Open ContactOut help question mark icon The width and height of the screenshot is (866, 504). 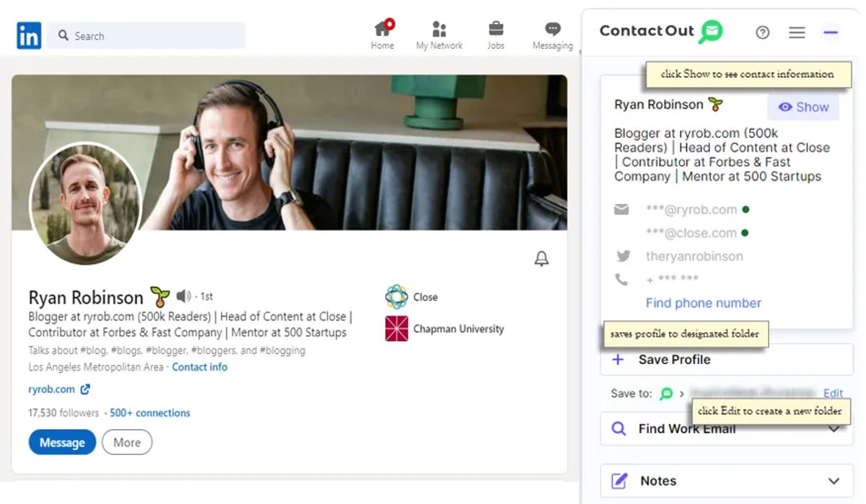pyautogui.click(x=763, y=32)
